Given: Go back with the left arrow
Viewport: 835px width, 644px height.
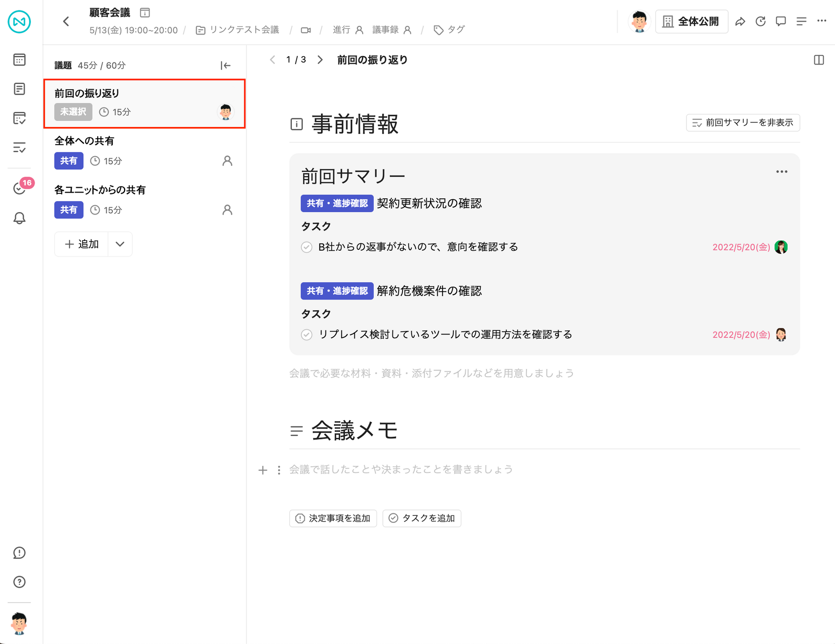Looking at the screenshot, I should (66, 21).
